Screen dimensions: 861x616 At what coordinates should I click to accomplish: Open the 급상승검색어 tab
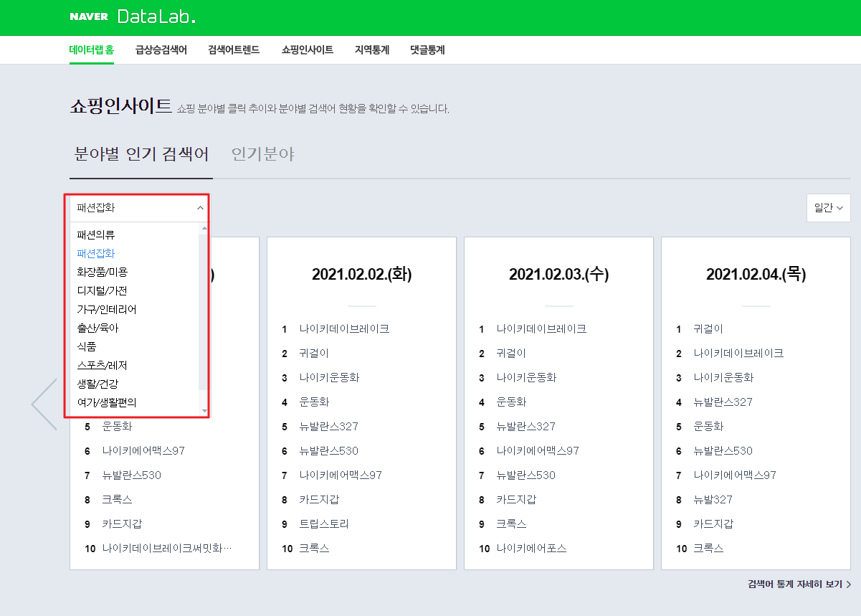point(161,50)
